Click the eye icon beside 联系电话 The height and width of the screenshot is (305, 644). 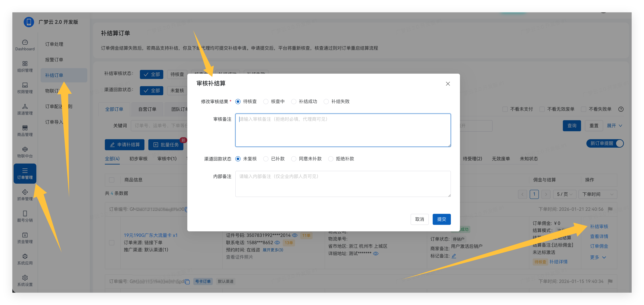[x=277, y=243]
